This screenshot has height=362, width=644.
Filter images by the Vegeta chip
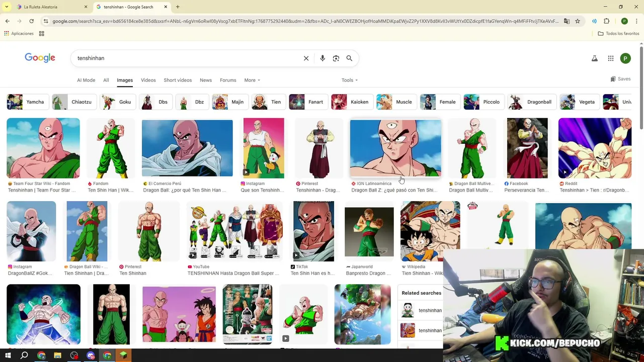point(579,102)
